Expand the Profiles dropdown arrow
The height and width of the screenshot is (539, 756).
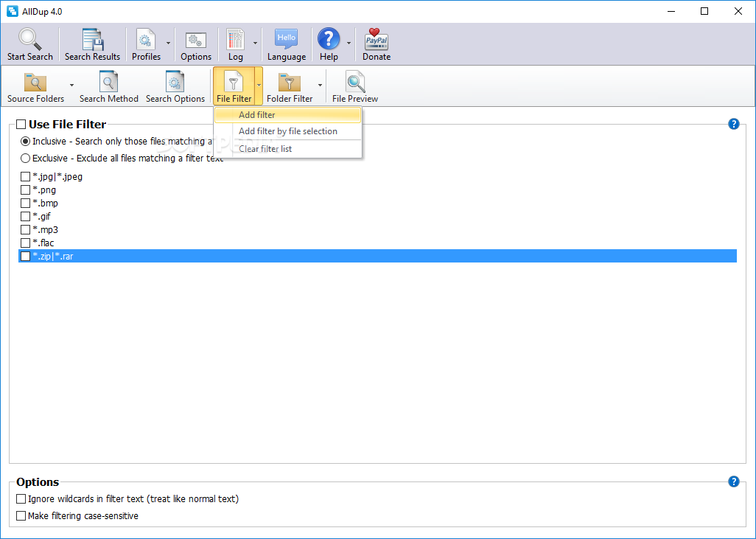[168, 43]
